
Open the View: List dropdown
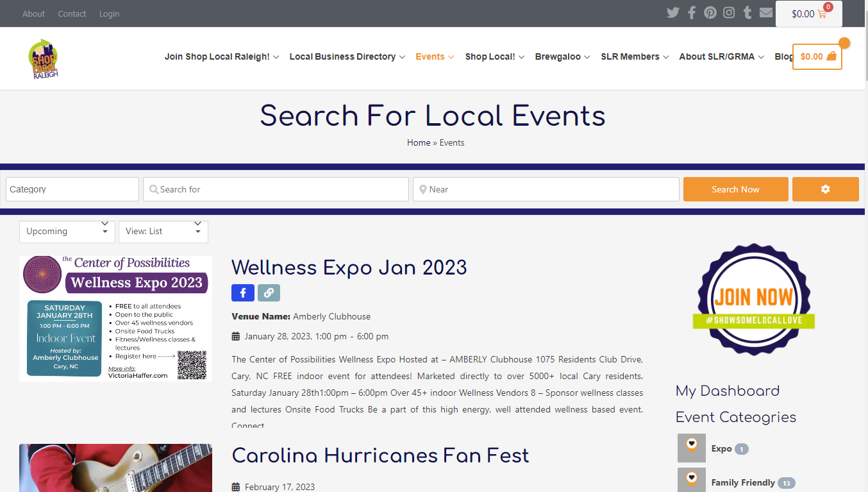click(163, 232)
